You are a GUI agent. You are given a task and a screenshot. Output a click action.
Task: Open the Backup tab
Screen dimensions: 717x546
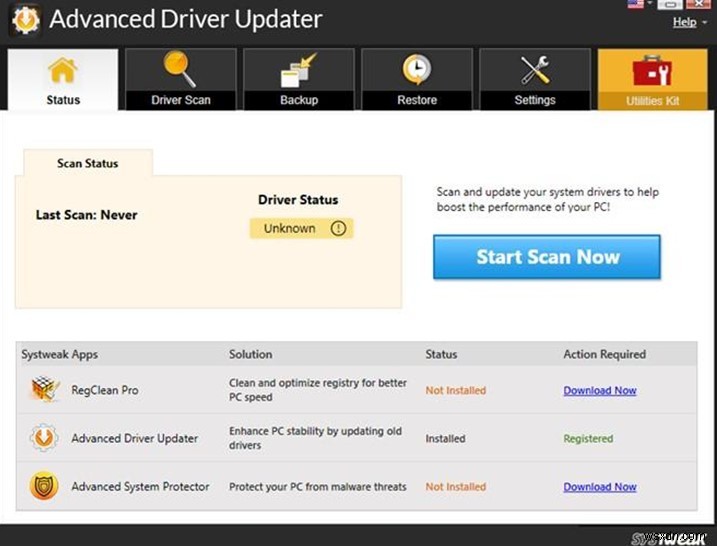(299, 80)
